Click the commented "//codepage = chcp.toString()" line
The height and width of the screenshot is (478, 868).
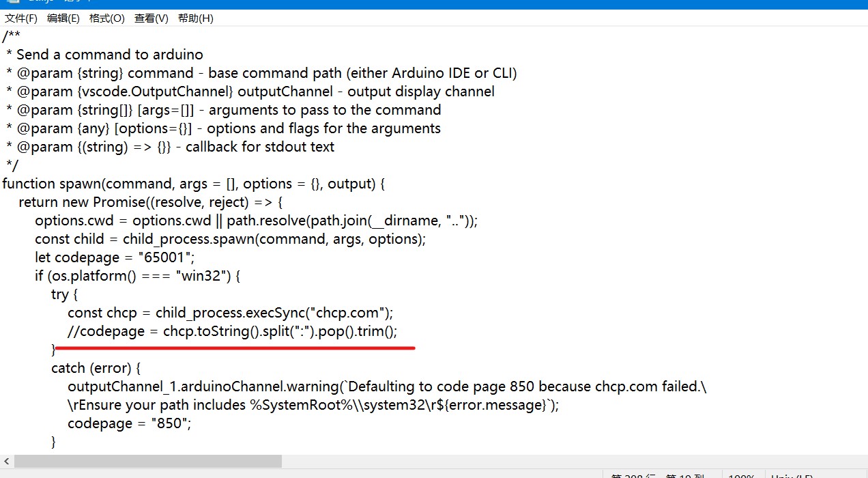click(x=232, y=331)
